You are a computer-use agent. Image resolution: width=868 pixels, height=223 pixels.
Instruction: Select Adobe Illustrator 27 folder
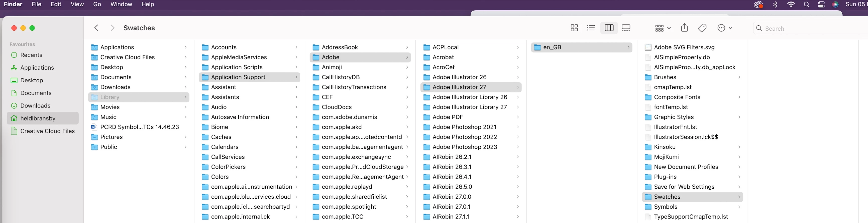coord(471,87)
